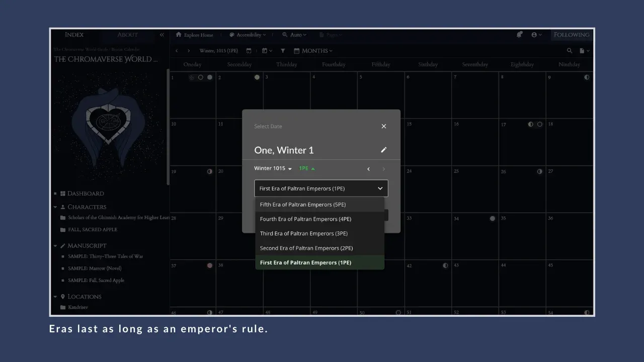Click the user account icon in the top bar
644x362 pixels.
click(x=535, y=35)
